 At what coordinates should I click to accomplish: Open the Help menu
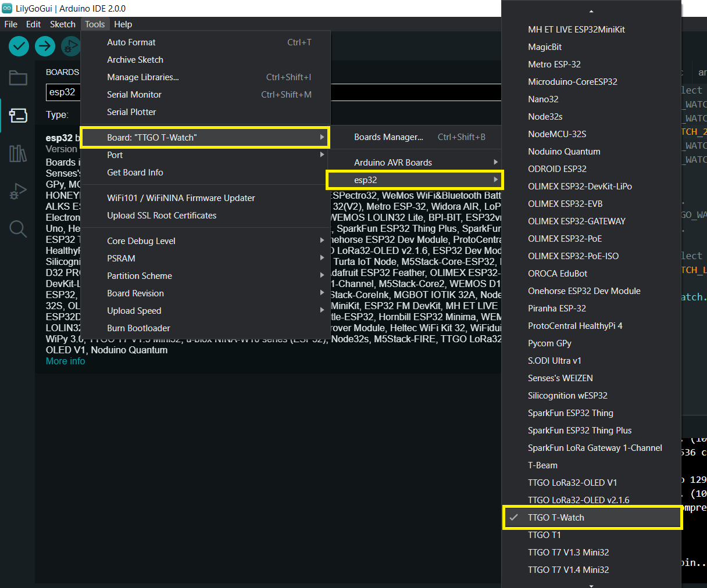(123, 24)
